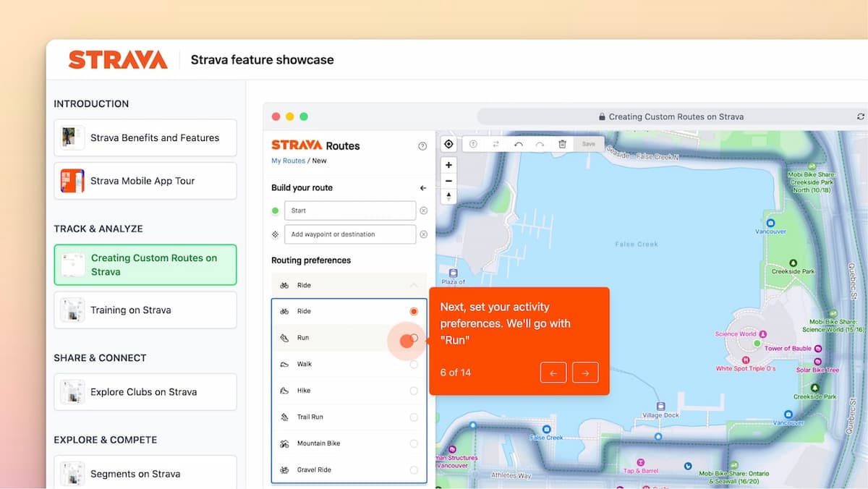Click the undo arrow in route toolbar

518,144
